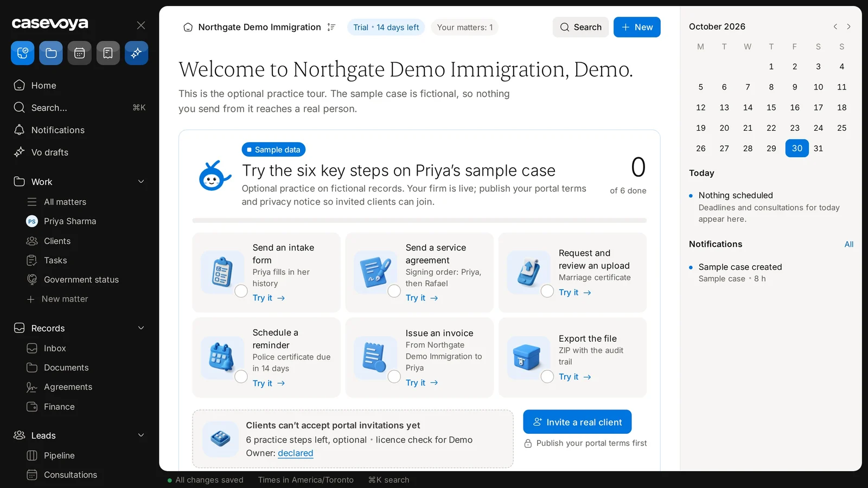Click the document notes icon in the sidebar top row
This screenshot has height=488, width=868.
pyautogui.click(x=108, y=53)
